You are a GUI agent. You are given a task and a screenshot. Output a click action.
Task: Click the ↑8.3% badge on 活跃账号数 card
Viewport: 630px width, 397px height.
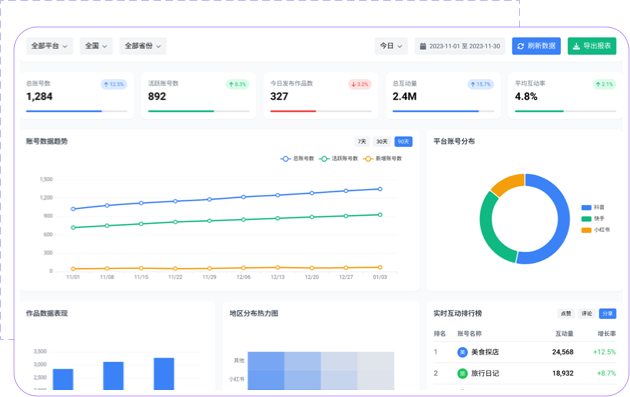237,84
